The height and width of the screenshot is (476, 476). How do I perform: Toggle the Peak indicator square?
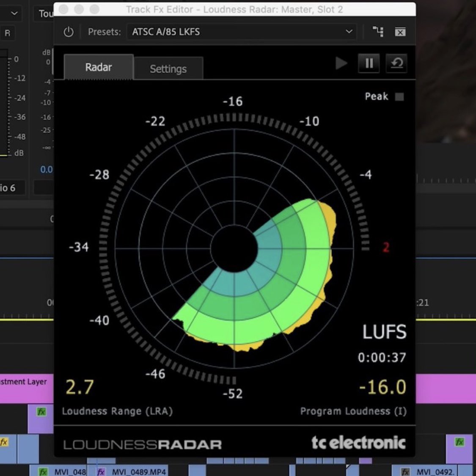pos(399,97)
